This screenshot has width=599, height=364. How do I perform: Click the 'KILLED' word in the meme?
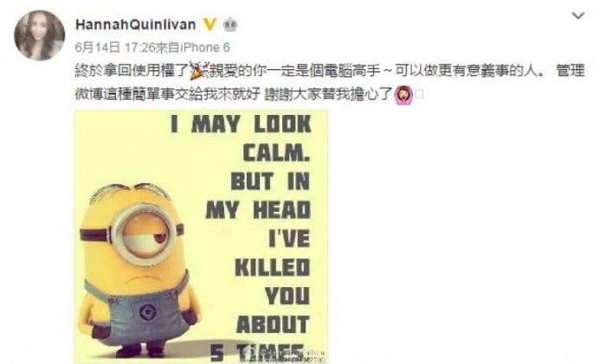[x=273, y=267]
